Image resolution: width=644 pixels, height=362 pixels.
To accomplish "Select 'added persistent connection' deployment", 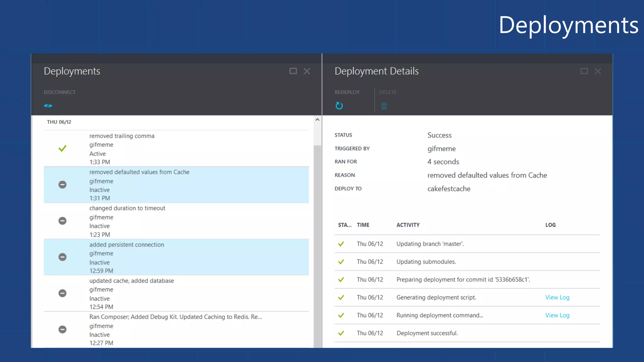I will click(x=126, y=244).
